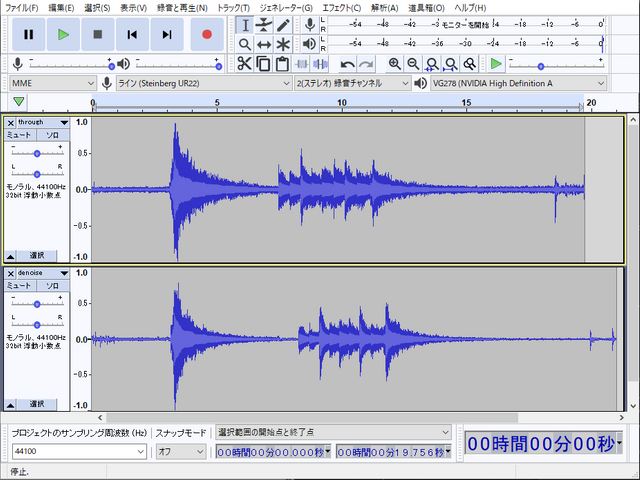This screenshot has height=480, width=640.
Task: Paste audio with the clipboard icon
Action: click(282, 64)
